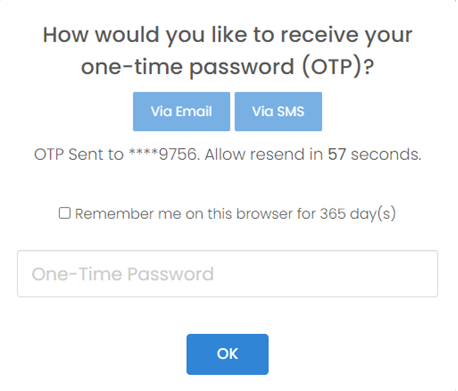Select the Via SMS button
This screenshot has width=458, height=391.
[278, 111]
